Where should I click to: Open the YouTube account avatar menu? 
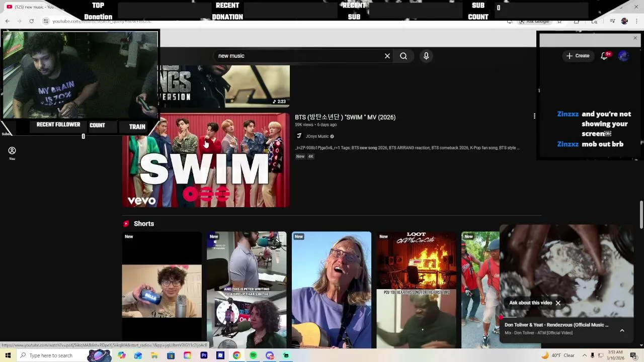pyautogui.click(x=624, y=56)
